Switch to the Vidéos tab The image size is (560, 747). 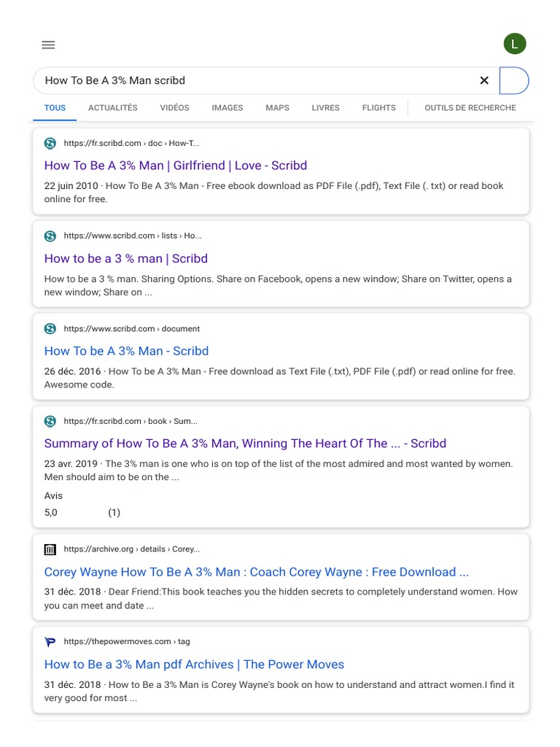[x=174, y=108]
